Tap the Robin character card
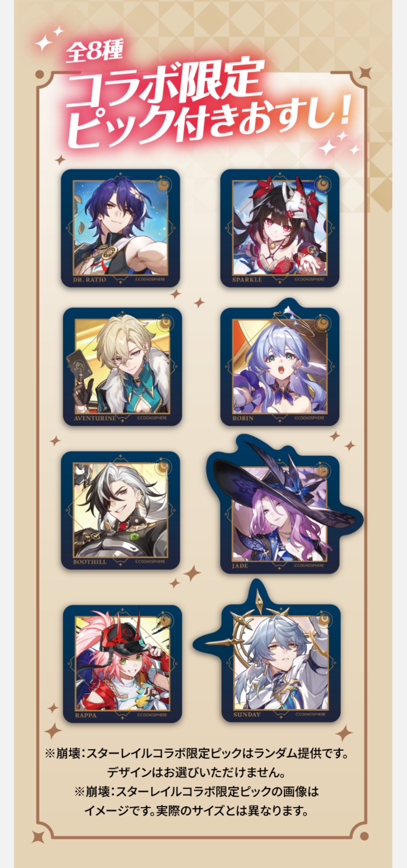407x868 pixels. pos(280,363)
